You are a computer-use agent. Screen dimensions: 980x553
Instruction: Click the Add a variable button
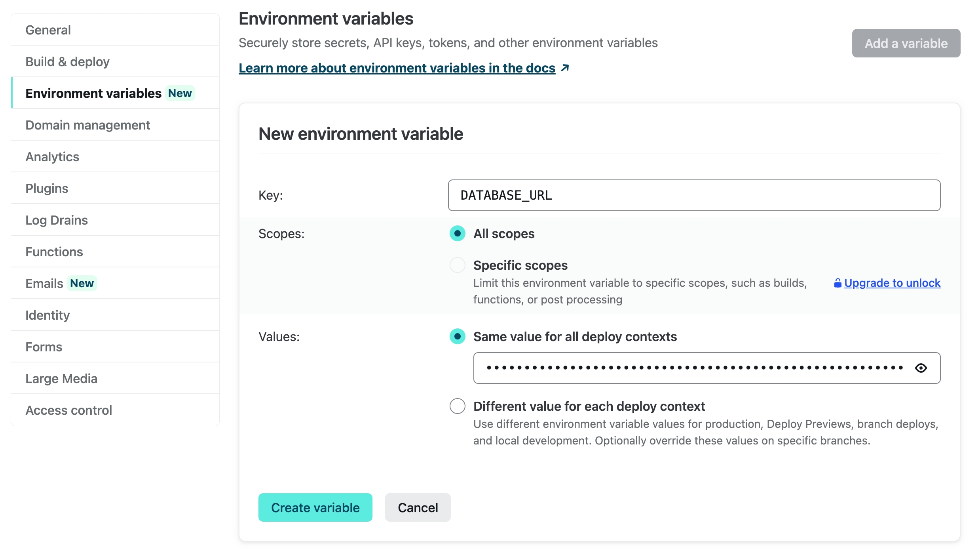pyautogui.click(x=906, y=43)
